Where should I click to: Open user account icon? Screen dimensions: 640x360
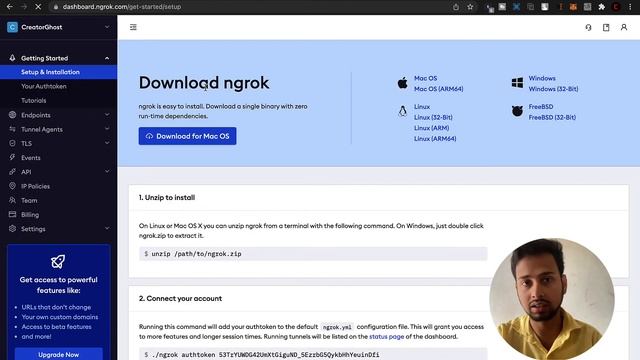pyautogui.click(x=624, y=27)
